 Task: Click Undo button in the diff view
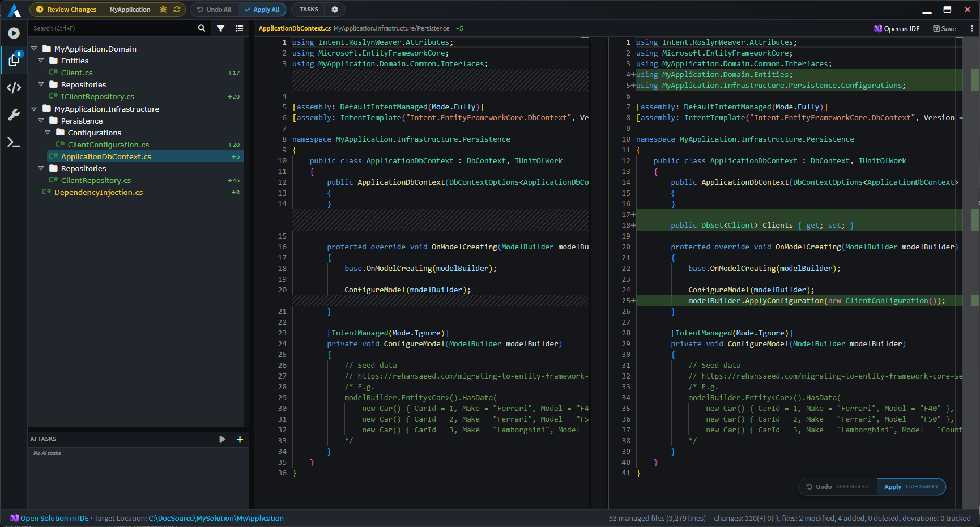tap(838, 487)
